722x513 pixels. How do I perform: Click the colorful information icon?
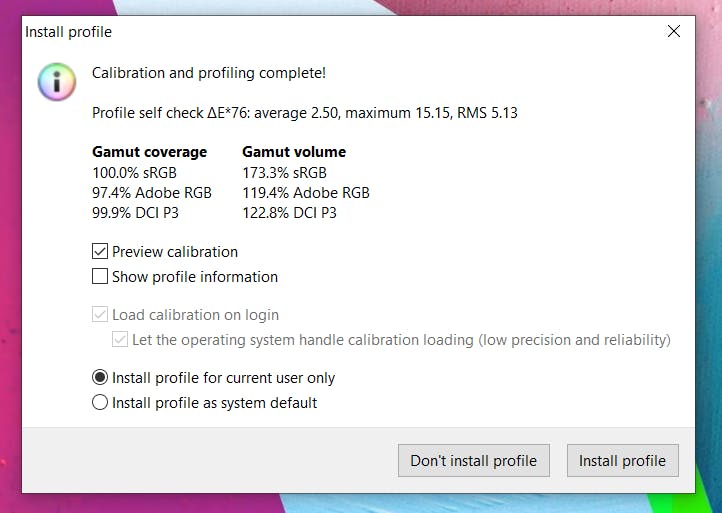pyautogui.click(x=57, y=82)
